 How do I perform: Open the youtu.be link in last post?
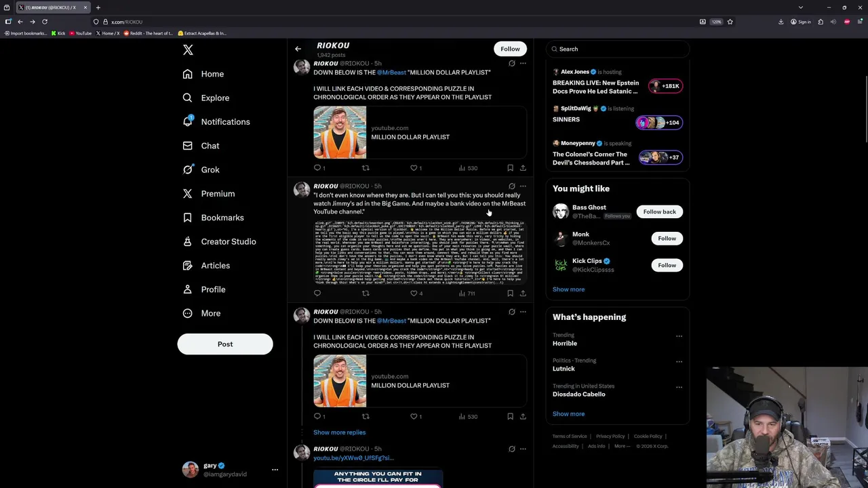pos(353,458)
